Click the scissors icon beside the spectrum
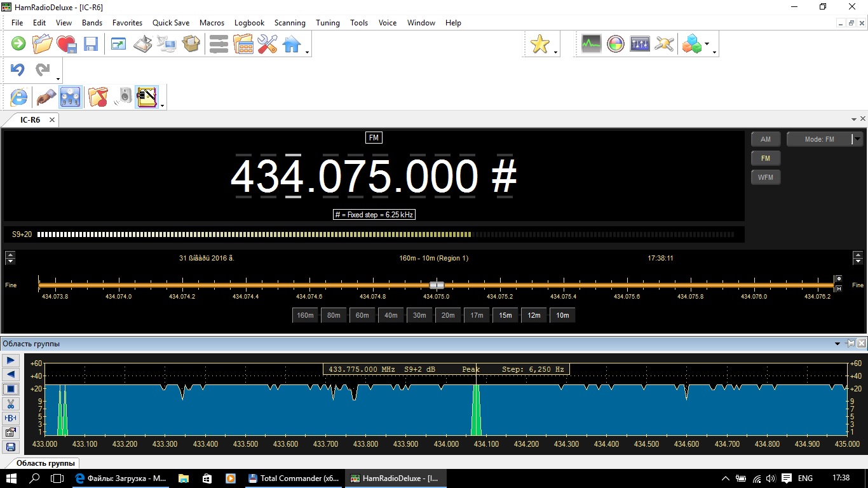 click(11, 403)
